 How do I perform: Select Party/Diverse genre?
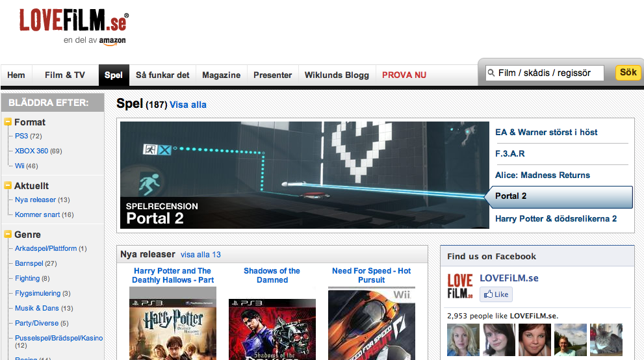click(36, 323)
